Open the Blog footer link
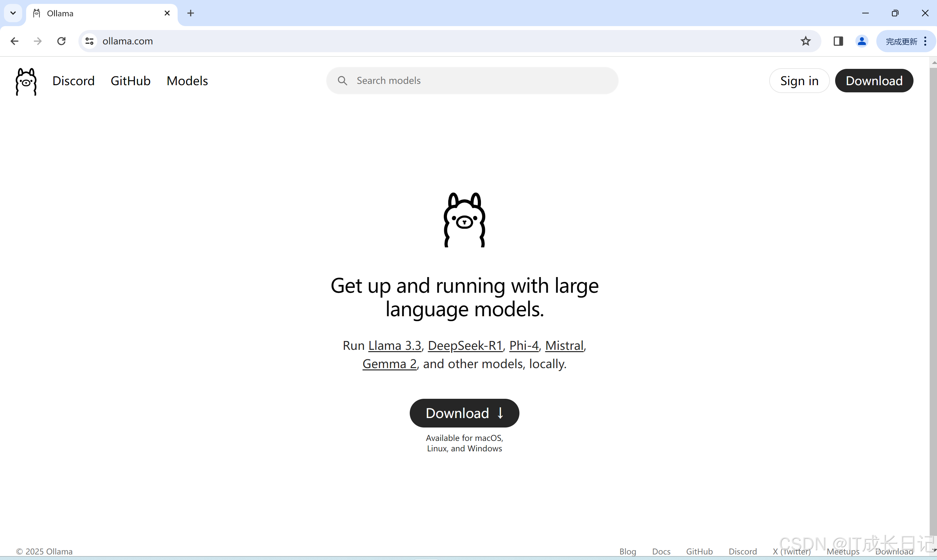The width and height of the screenshot is (937, 560). (x=627, y=551)
